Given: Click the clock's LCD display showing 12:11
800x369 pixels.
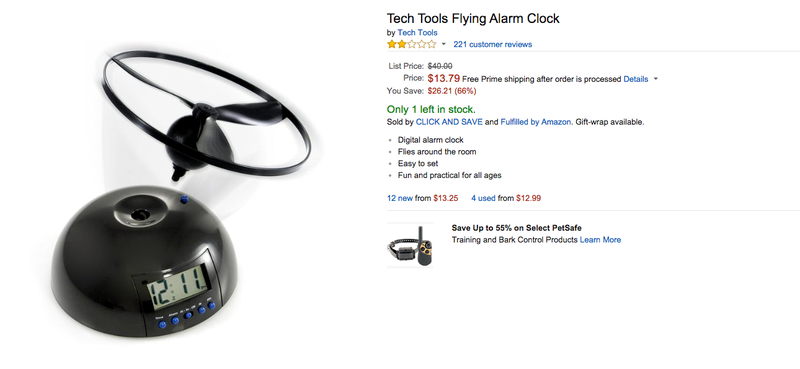Looking at the screenshot, I should click(x=178, y=289).
